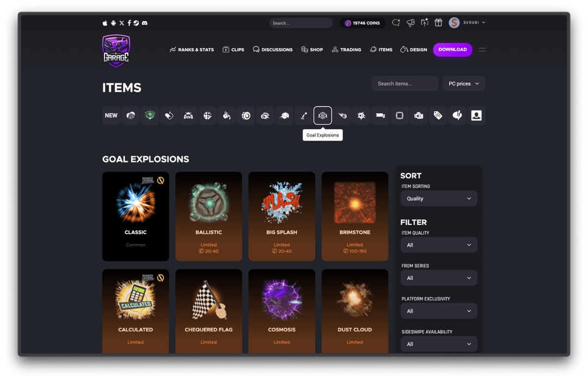Image resolution: width=588 pixels, height=380 pixels.
Task: Expand the From Series filter dropdown
Action: pyautogui.click(x=439, y=278)
